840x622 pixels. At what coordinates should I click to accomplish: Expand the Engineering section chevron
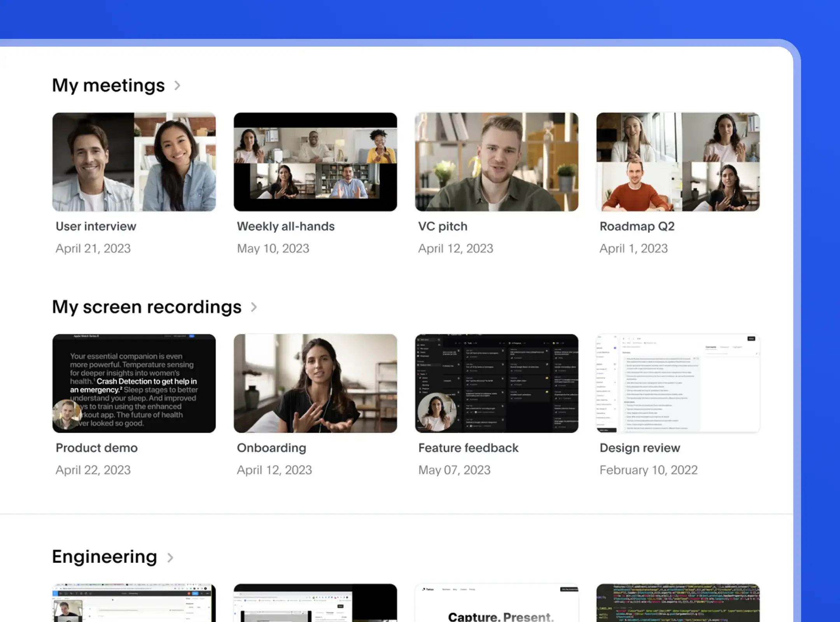170,557
